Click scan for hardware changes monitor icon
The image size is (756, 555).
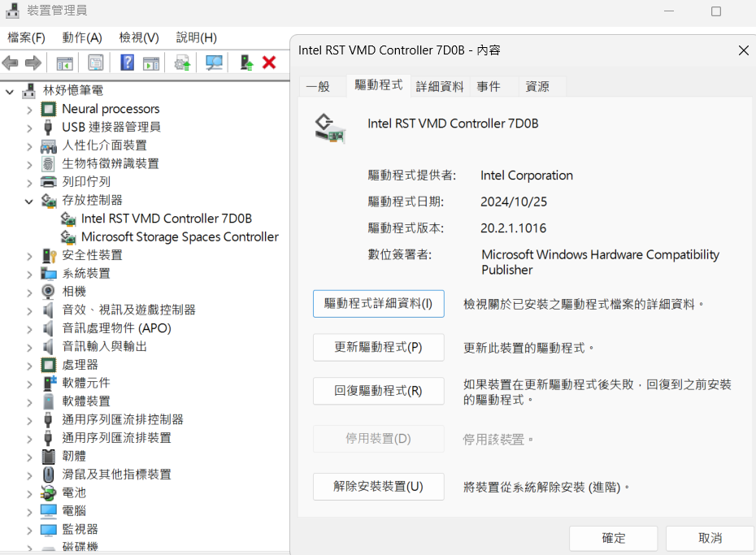point(214,63)
